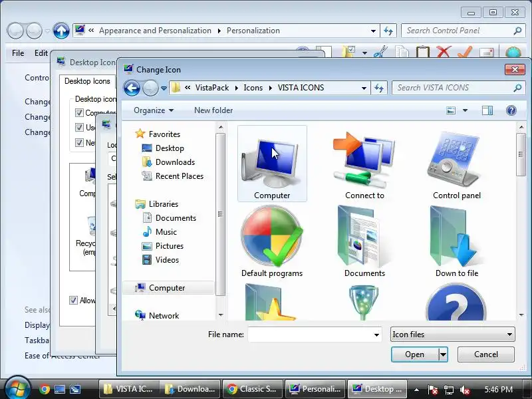The width and height of the screenshot is (532, 399).
Task: Click New folder button
Action: point(213,110)
